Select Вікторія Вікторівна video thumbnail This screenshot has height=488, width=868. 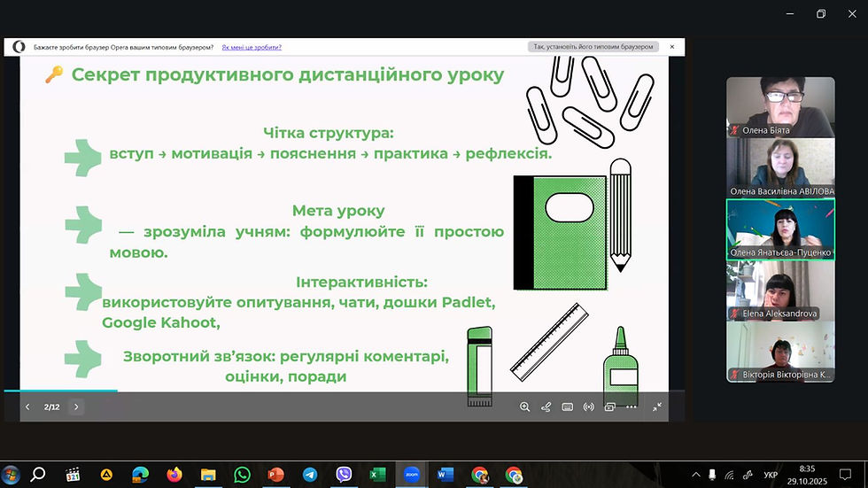[780, 352]
